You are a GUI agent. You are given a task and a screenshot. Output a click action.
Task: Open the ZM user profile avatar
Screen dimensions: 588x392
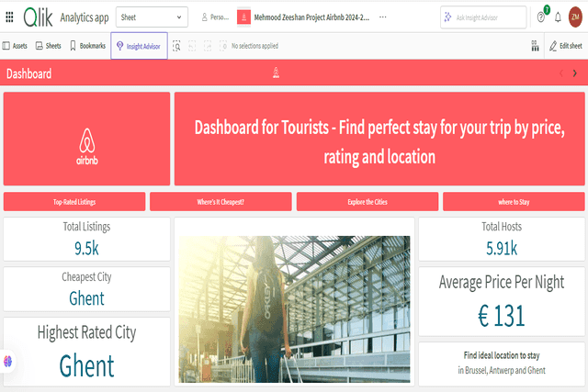click(x=575, y=17)
